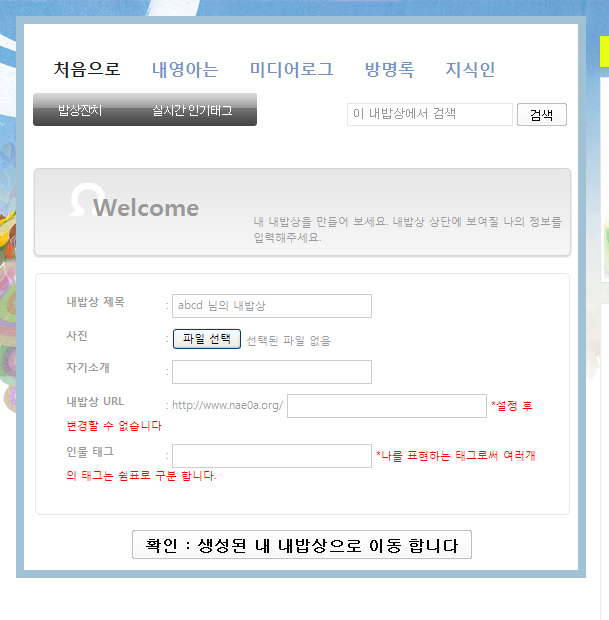609x620 pixels.
Task: Click the 파일 선택 file button
Action: coord(207,339)
